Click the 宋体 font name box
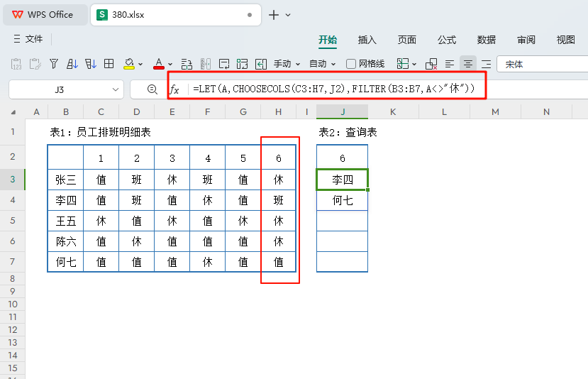588x379 pixels. pyautogui.click(x=542, y=64)
